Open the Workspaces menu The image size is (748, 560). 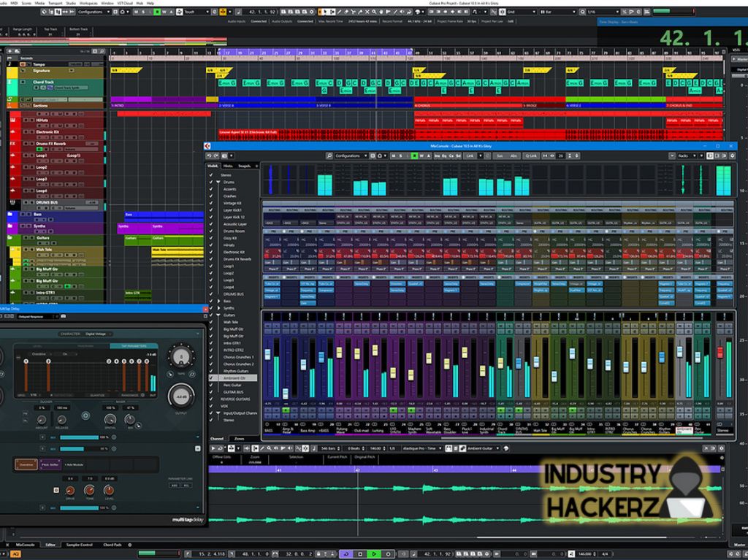tap(88, 3)
